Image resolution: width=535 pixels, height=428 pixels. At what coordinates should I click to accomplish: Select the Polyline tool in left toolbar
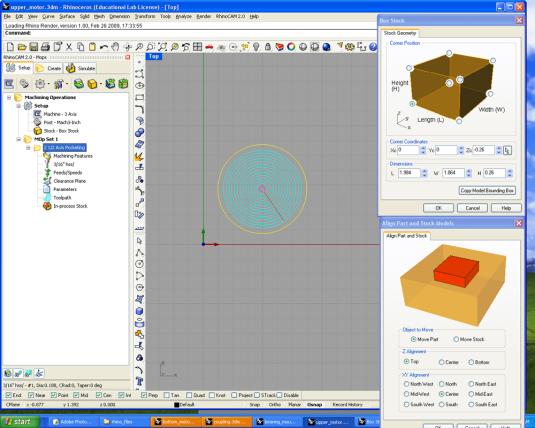[x=139, y=252]
